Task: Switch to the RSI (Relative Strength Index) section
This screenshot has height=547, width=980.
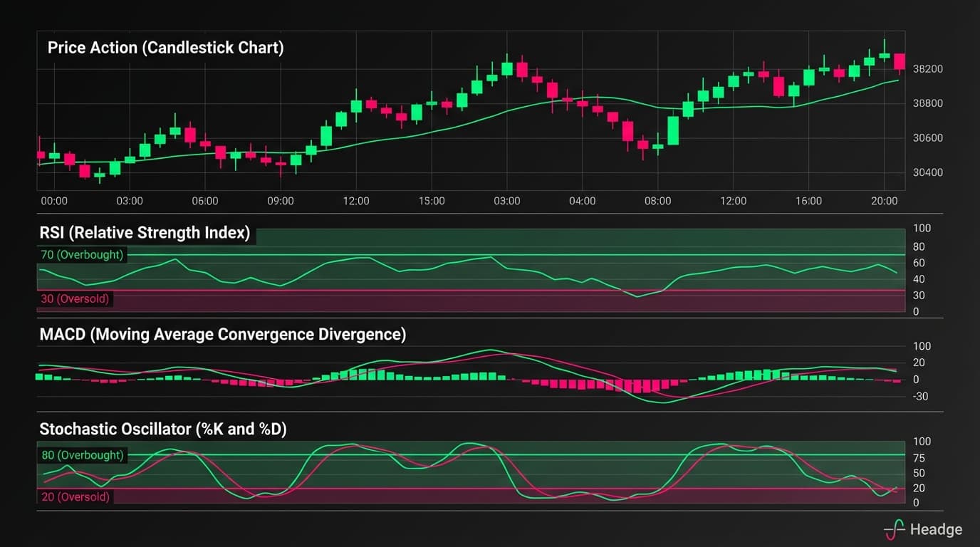Action: tap(145, 232)
